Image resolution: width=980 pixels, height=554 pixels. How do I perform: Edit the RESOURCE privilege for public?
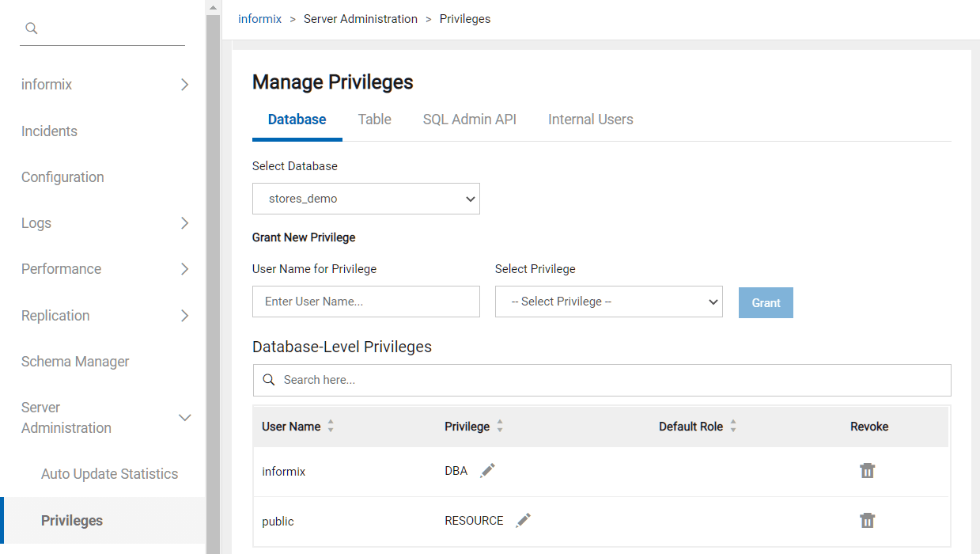click(523, 521)
